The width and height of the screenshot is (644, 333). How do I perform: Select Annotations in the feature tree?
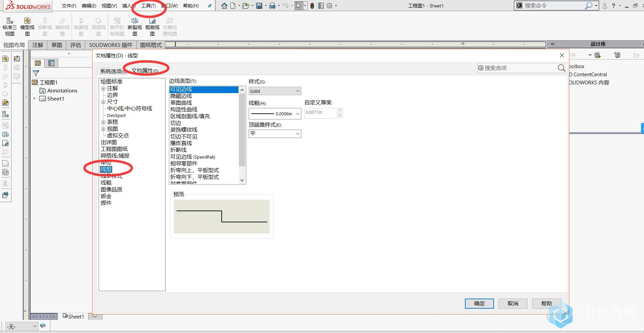point(62,90)
